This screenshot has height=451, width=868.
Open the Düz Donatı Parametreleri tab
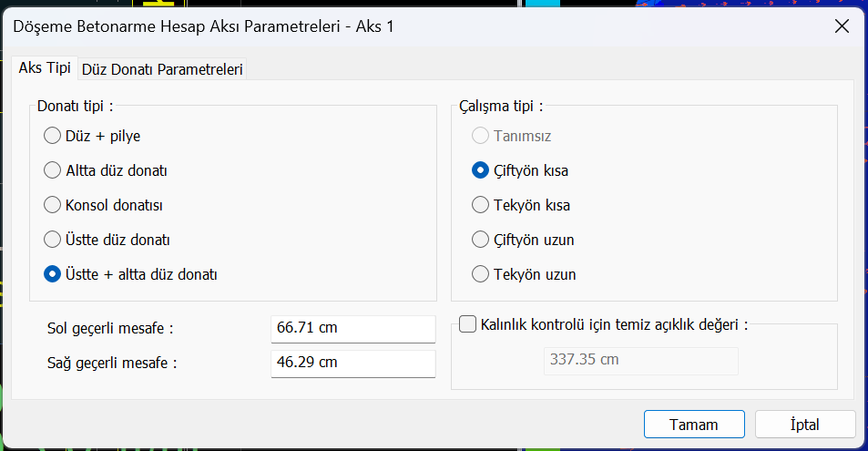tap(162, 69)
